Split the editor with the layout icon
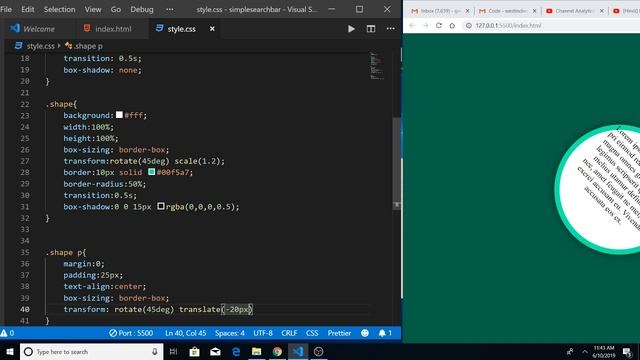This screenshot has width=640, height=360. point(371,29)
